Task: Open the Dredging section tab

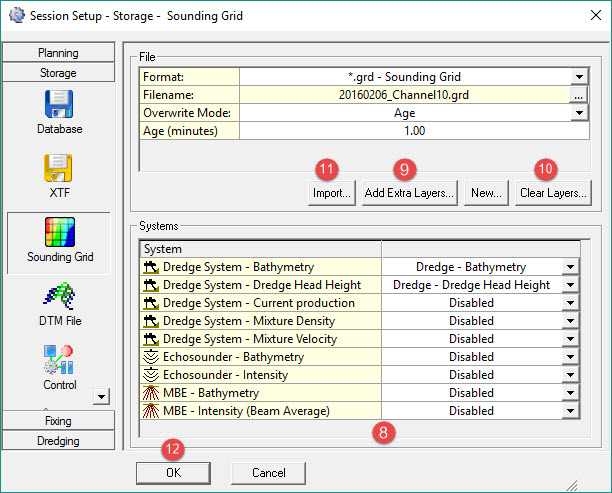Action: pos(58,439)
